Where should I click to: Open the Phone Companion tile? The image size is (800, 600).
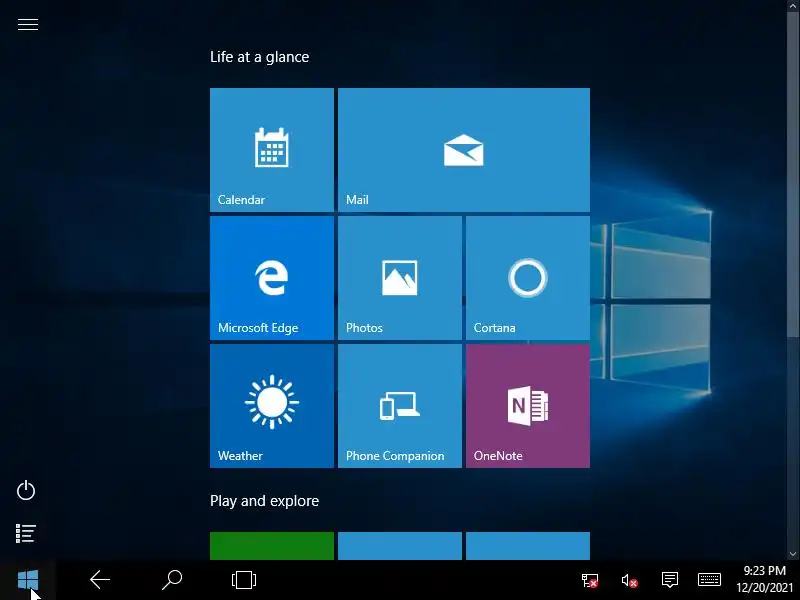400,406
